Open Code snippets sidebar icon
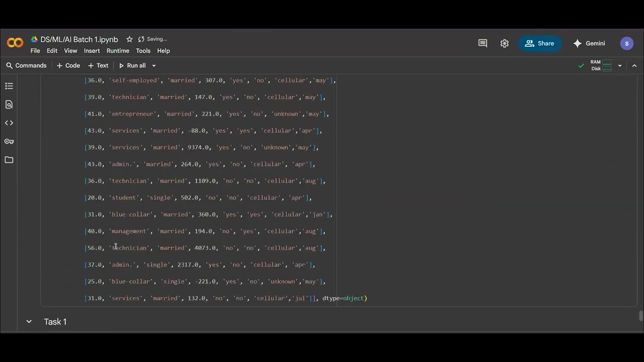Screen dimensions: 644x362 [x=9, y=123]
